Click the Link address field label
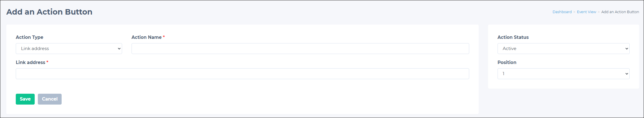 30,62
